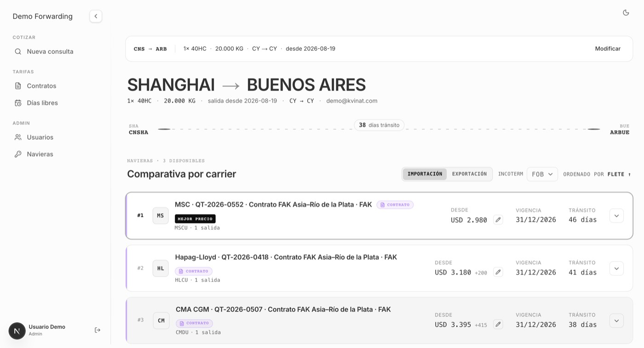This screenshot has width=644, height=348.
Task: Click the Contrato tag on MSC row
Action: click(395, 205)
